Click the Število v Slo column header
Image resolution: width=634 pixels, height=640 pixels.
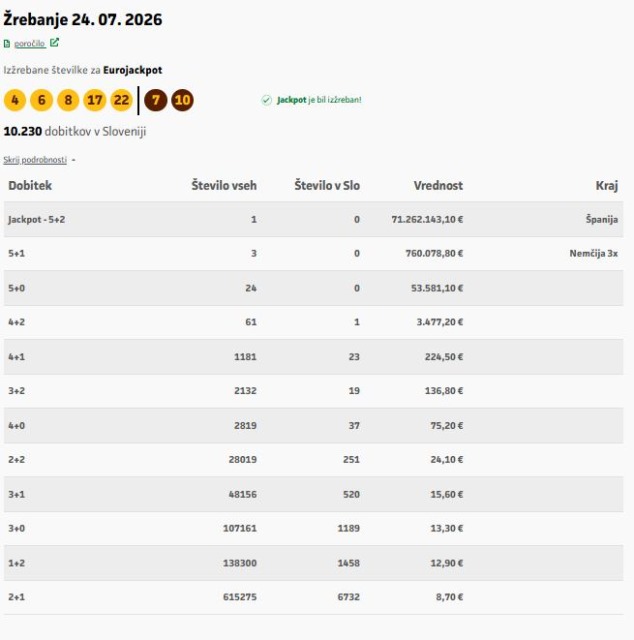(x=327, y=186)
